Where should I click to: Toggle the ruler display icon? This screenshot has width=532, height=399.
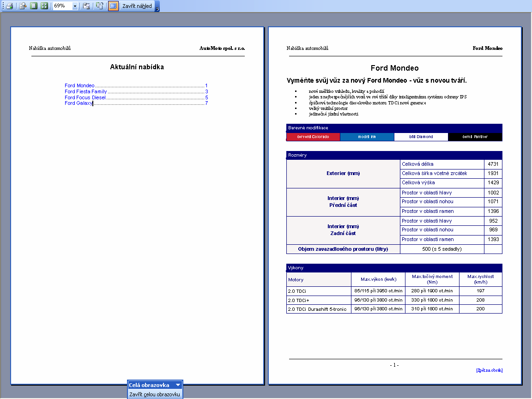coord(86,6)
